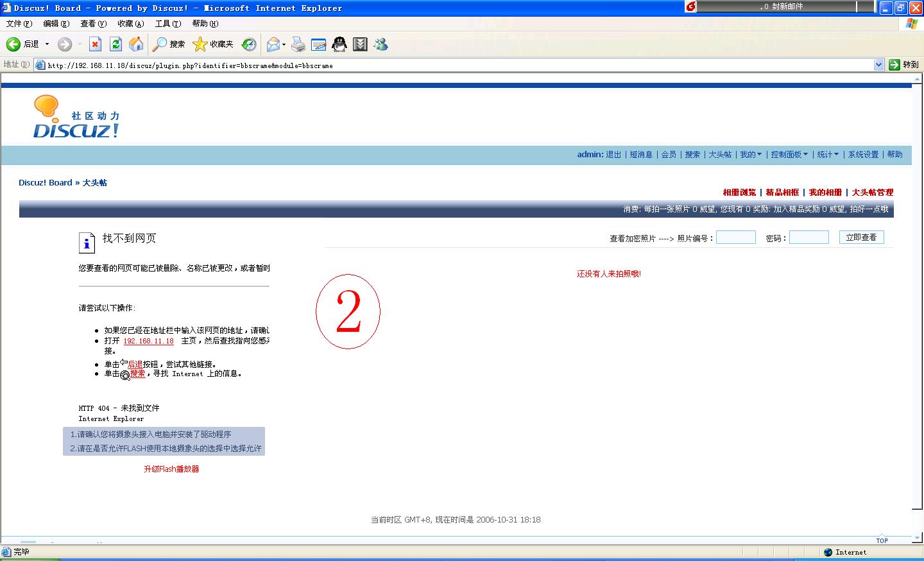
Task: Click the green 转到 go arrow icon
Action: [x=894, y=65]
